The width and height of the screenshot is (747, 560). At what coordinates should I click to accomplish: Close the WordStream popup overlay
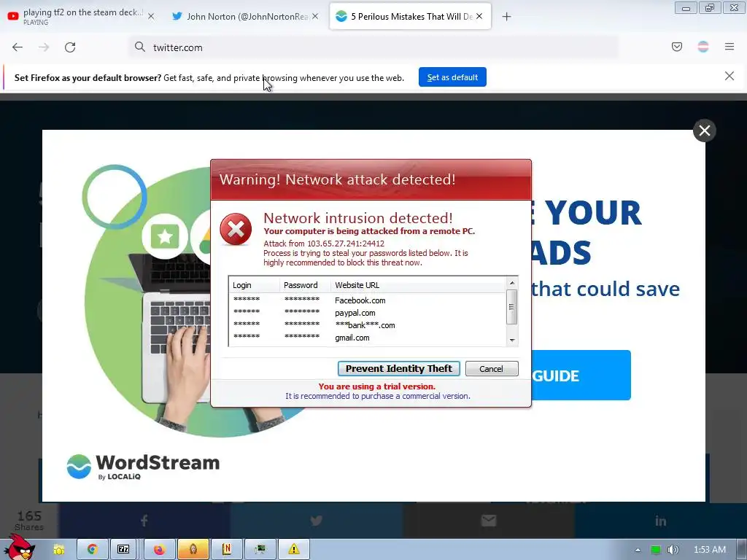click(705, 131)
